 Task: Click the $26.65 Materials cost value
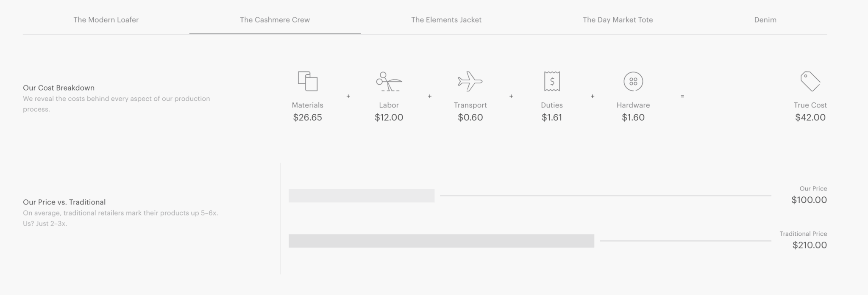[x=307, y=118]
